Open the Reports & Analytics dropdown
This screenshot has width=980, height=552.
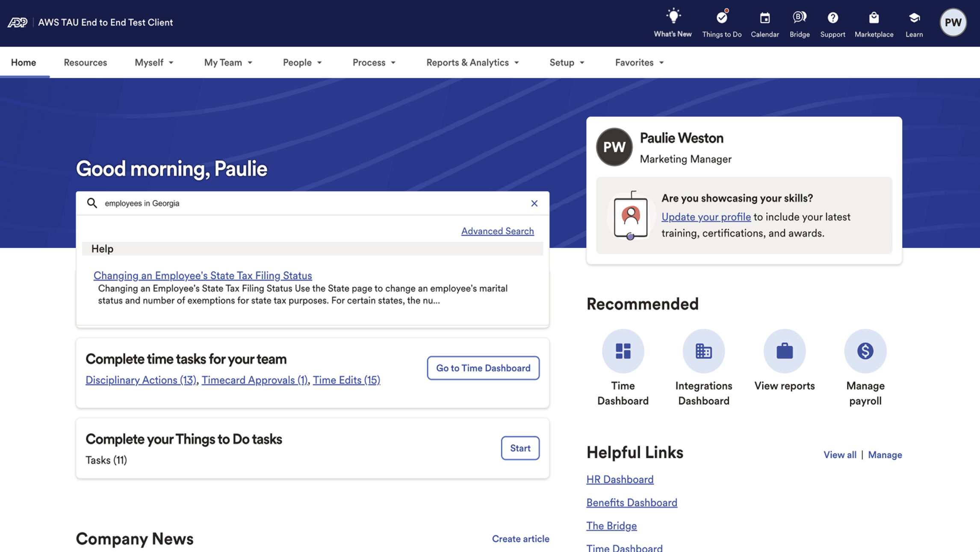tap(472, 62)
